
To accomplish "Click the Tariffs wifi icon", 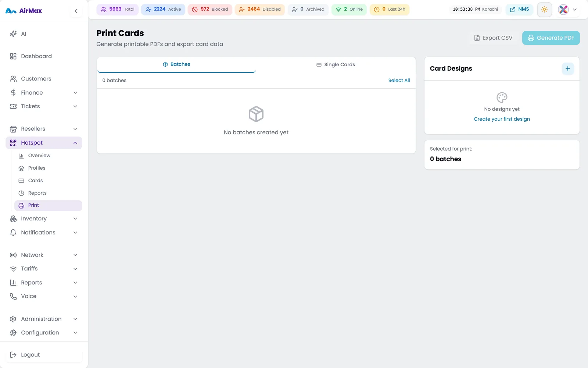I will (13, 269).
